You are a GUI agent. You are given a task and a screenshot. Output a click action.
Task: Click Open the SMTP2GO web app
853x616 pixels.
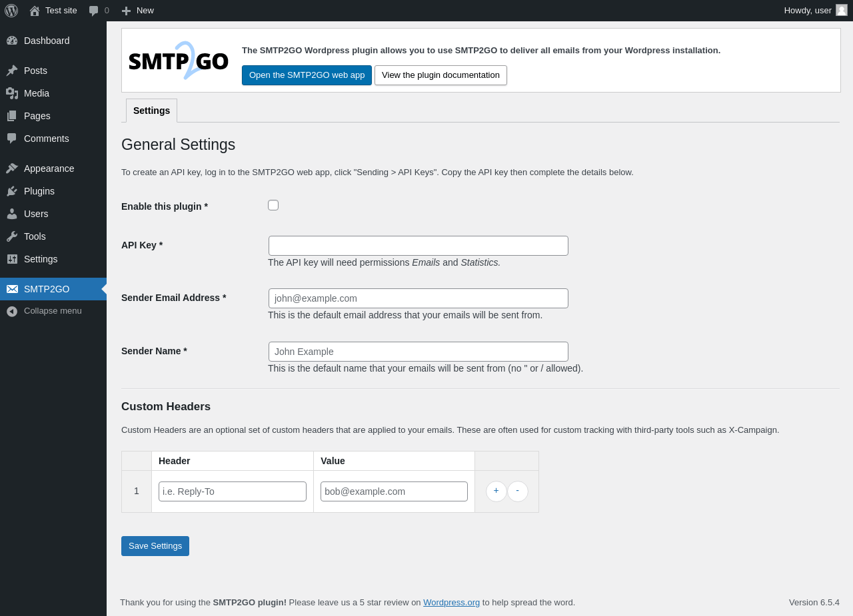307,75
